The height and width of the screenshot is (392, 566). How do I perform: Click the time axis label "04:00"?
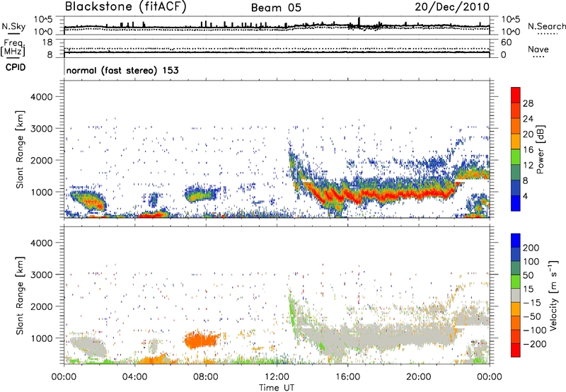[134, 377]
